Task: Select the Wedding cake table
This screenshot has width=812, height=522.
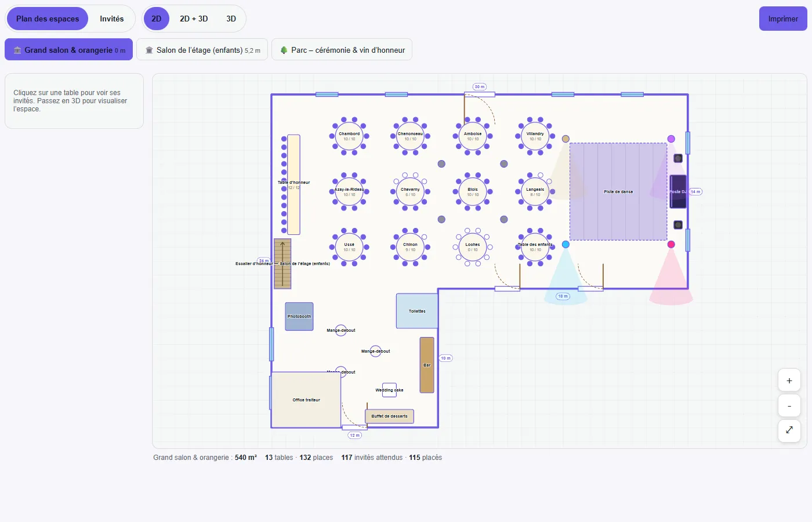Action: point(389,390)
